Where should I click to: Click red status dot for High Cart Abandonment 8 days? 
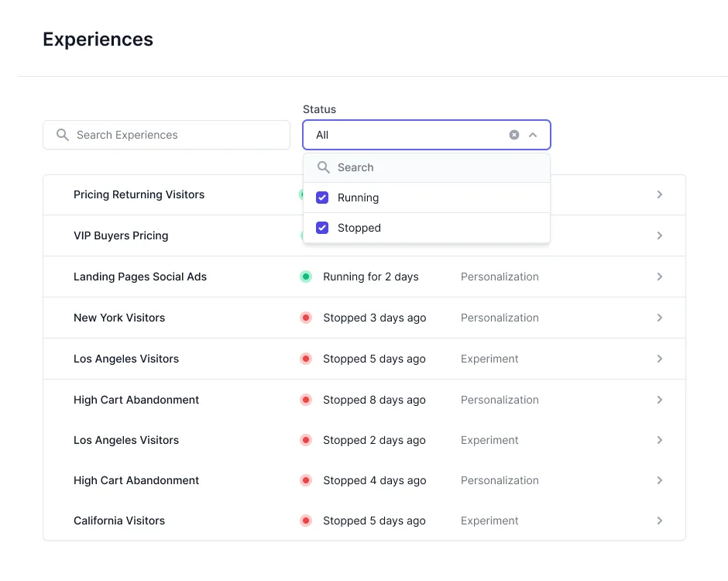[306, 400]
